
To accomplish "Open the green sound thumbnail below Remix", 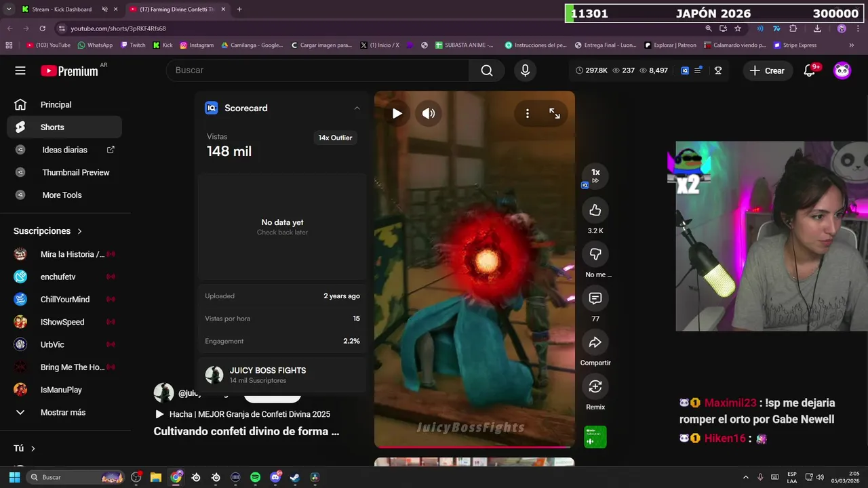I will pos(595,437).
